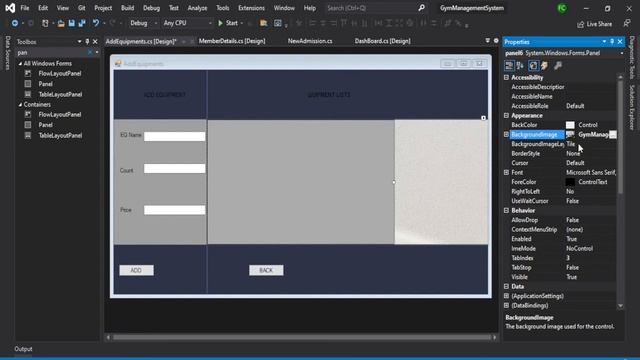Open the Project menu
Viewport: 640px width, 360px height.
tap(103, 8)
